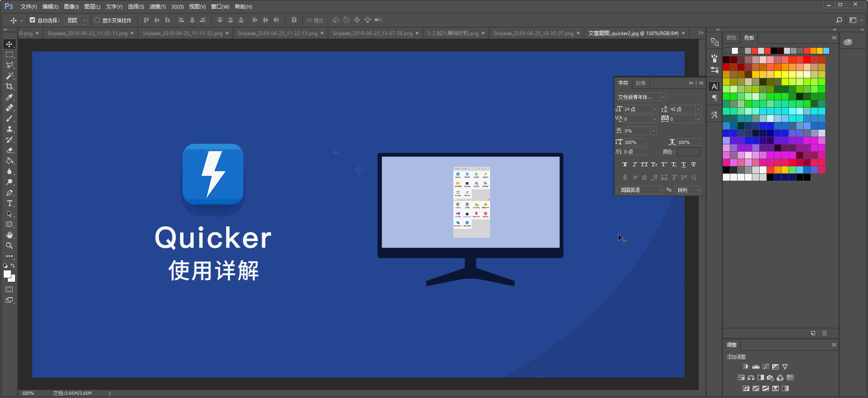The image size is (868, 398).
Task: Select the Crop tool
Action: 9,86
